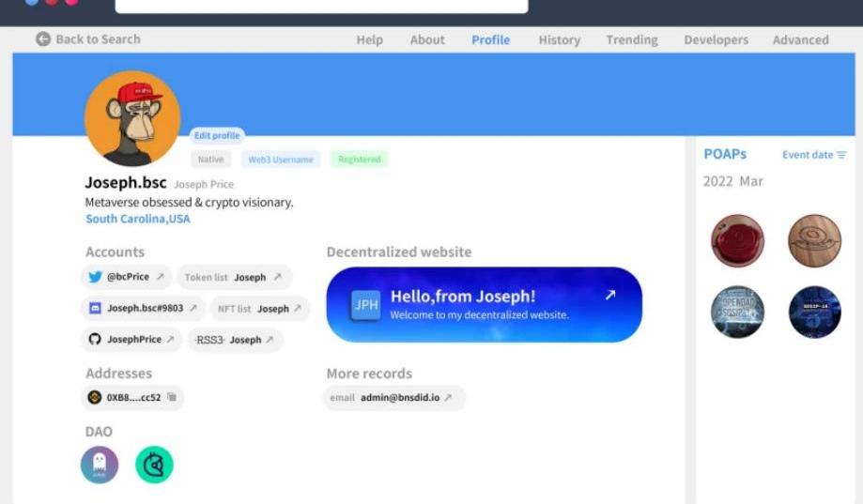Image resolution: width=863 pixels, height=504 pixels.
Task: Open the Discord Joseph.bsc#9803 account
Action: pos(143,308)
